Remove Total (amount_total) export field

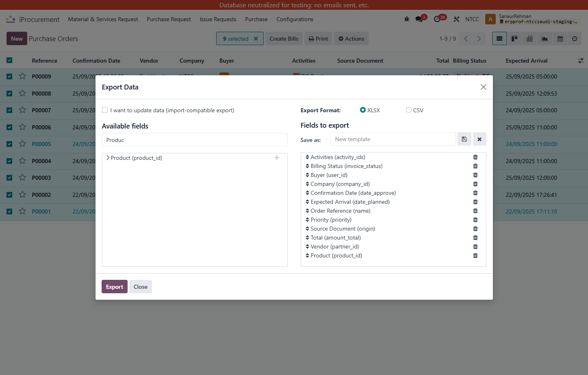tap(475, 238)
